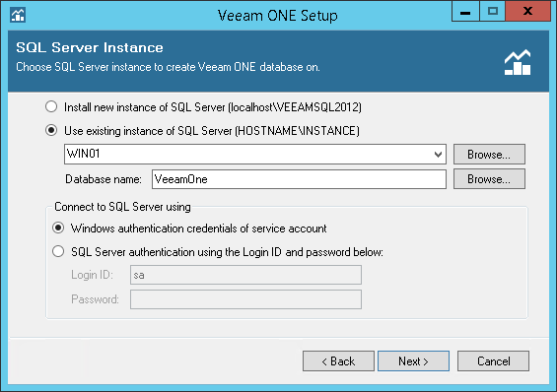Browse for database name
The height and width of the screenshot is (392, 557).
[489, 179]
